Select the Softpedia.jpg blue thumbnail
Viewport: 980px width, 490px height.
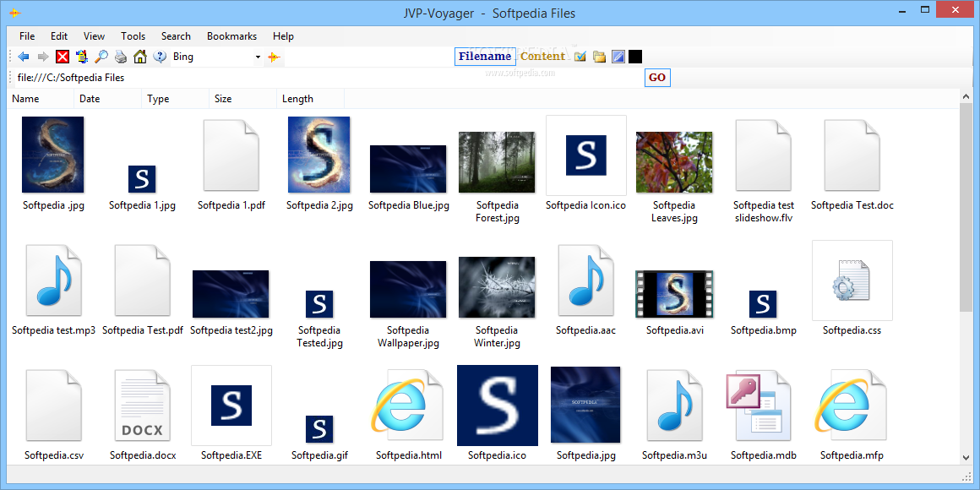585,405
